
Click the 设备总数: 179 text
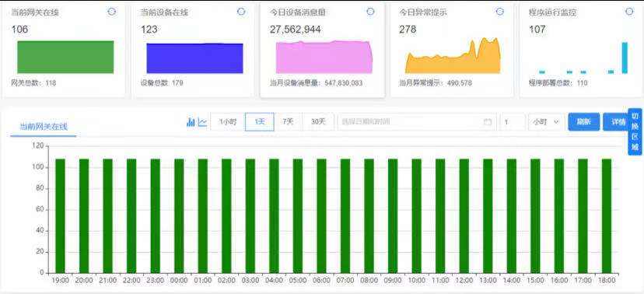tap(162, 83)
